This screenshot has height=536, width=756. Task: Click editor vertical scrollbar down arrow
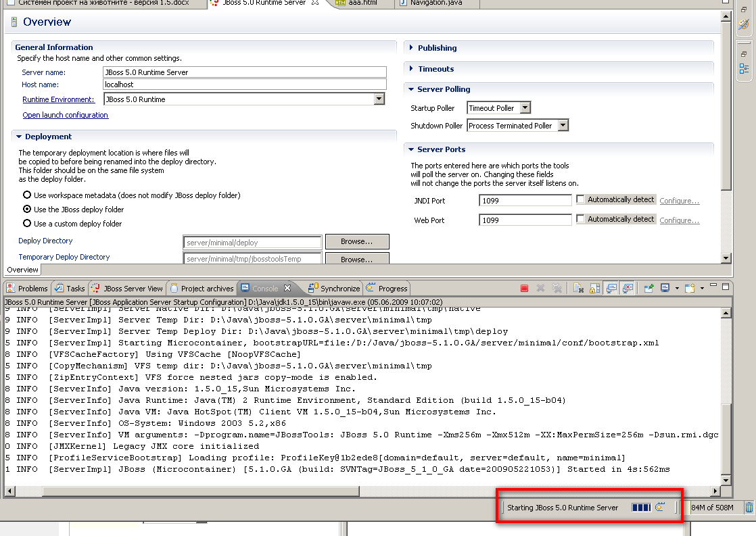726,258
